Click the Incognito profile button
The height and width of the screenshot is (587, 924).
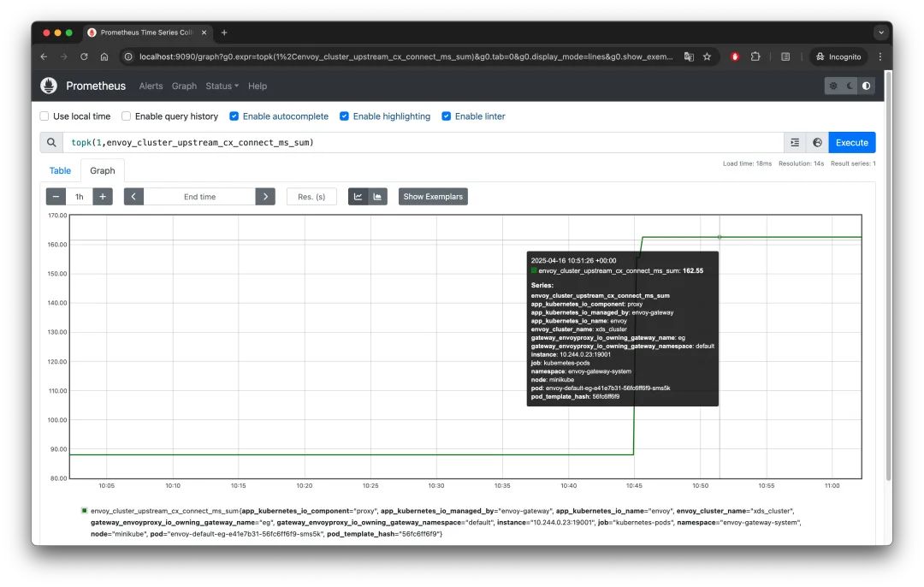pos(839,56)
